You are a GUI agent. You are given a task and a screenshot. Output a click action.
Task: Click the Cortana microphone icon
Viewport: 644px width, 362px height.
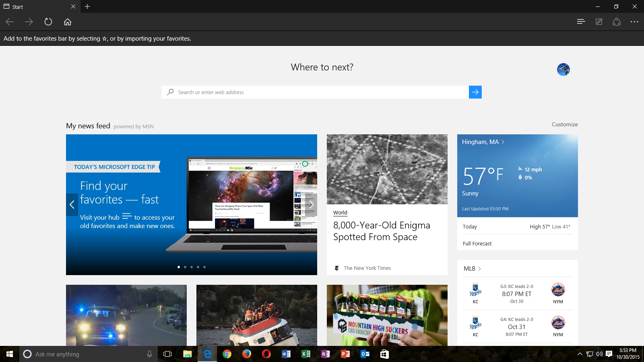pyautogui.click(x=149, y=354)
